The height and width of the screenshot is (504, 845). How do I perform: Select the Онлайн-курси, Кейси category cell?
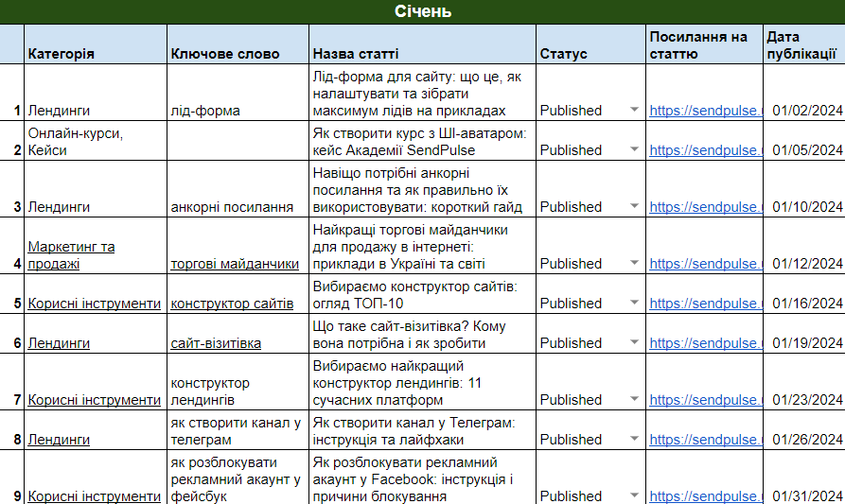coord(96,141)
